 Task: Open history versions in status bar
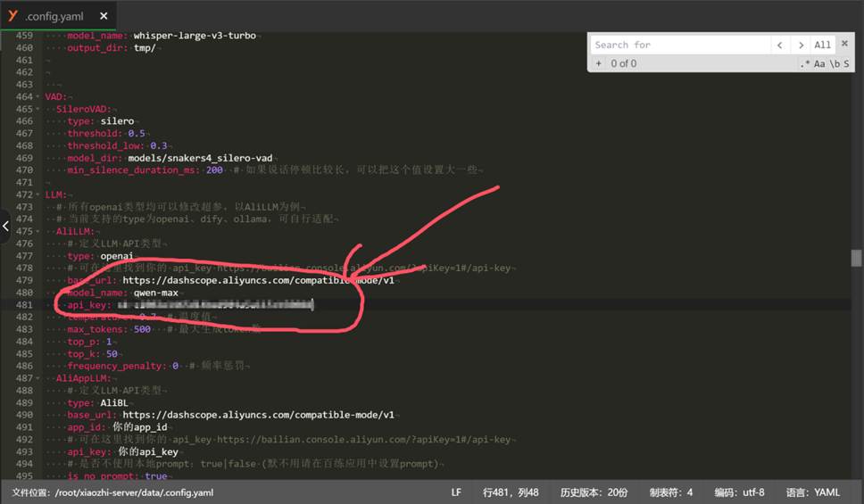[x=593, y=492]
